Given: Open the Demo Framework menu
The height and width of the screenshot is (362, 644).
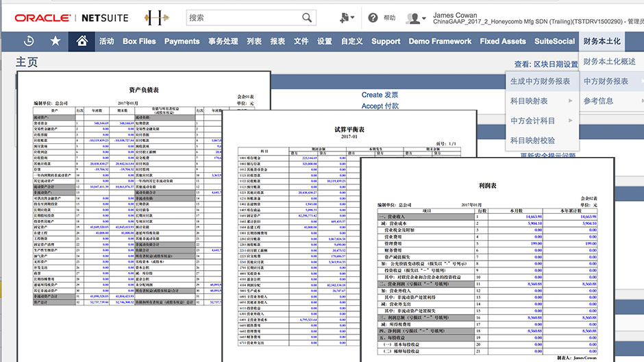Looking at the screenshot, I should pos(440,41).
